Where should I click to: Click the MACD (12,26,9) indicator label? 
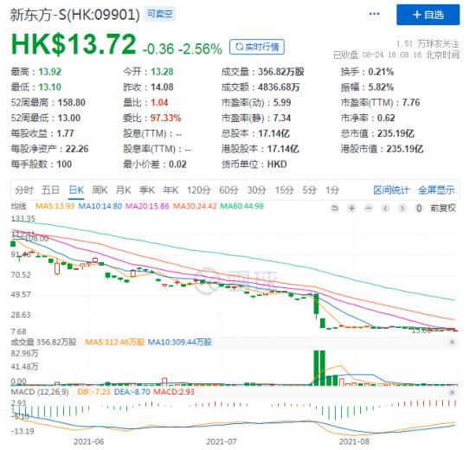pyautogui.click(x=40, y=392)
